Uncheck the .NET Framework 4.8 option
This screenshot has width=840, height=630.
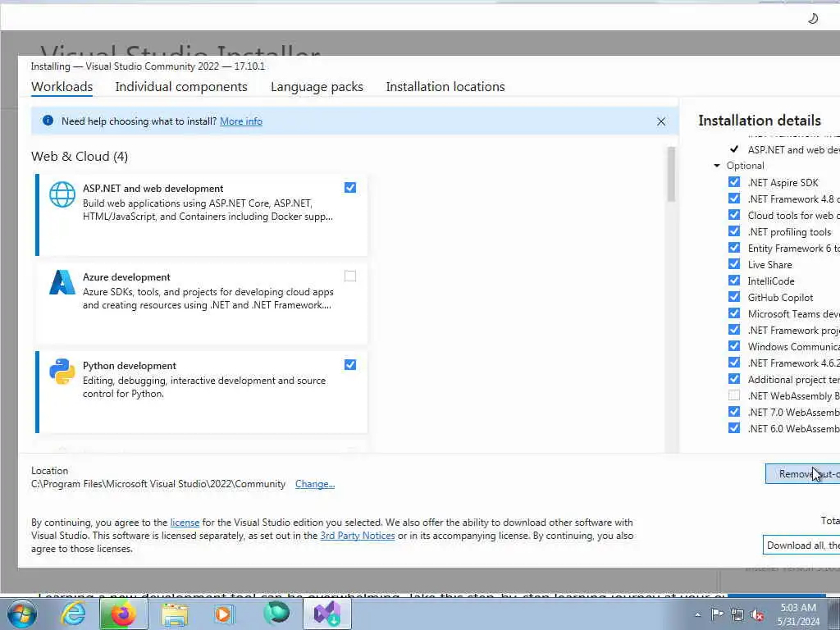(x=734, y=199)
